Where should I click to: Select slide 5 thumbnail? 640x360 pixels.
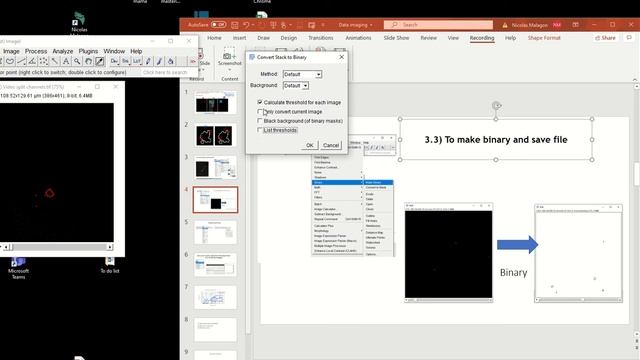coord(216,232)
